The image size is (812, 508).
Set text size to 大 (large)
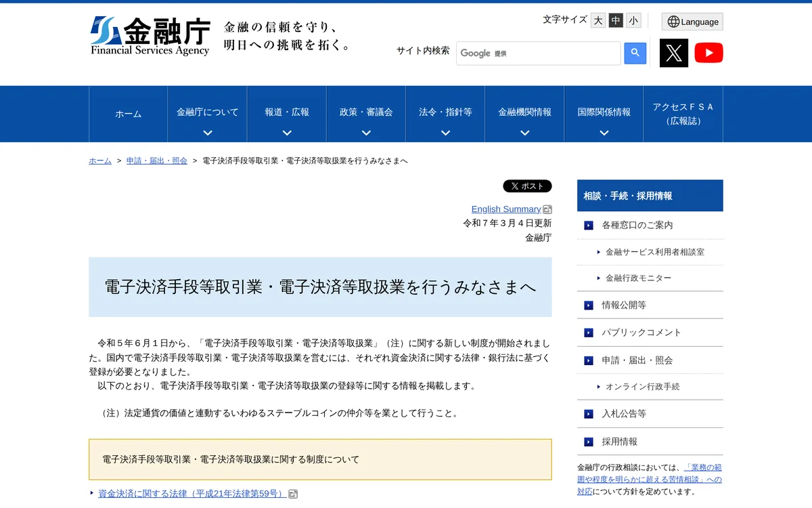coord(598,20)
